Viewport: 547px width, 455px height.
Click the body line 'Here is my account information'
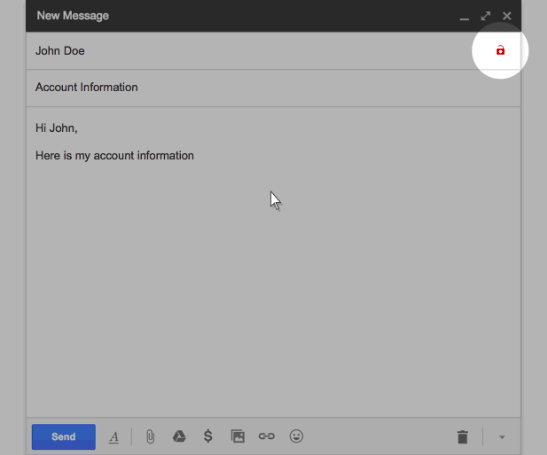114,156
